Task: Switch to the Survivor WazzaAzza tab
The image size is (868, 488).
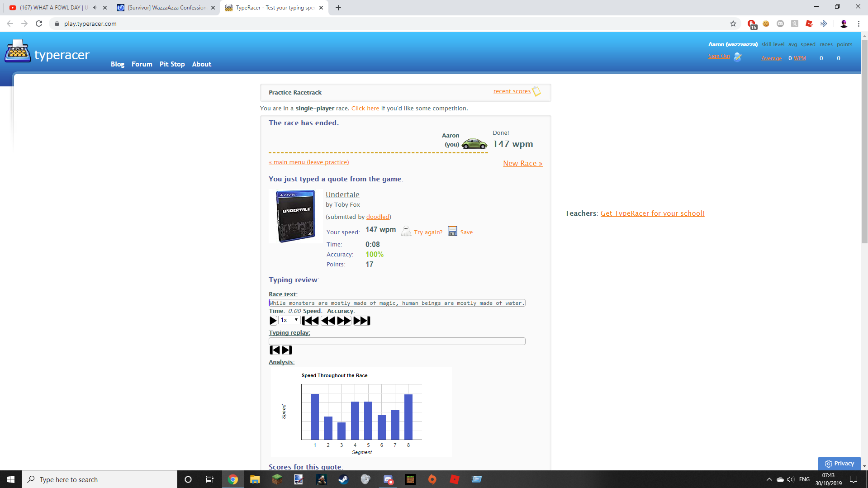Action: tap(166, 8)
